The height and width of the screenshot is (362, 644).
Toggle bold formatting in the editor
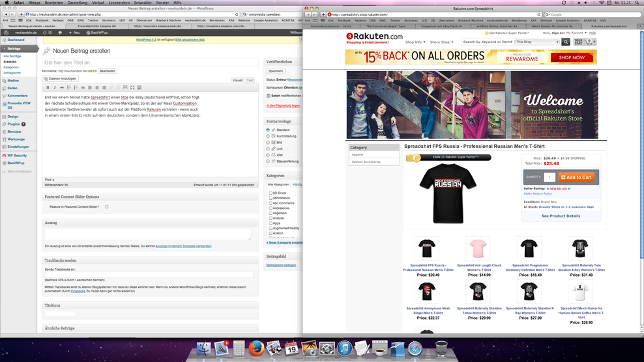pos(48,87)
